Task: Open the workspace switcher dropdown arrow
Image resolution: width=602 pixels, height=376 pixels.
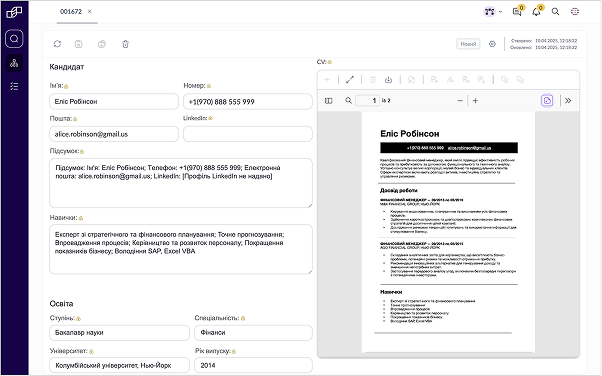Action: pyautogui.click(x=500, y=12)
